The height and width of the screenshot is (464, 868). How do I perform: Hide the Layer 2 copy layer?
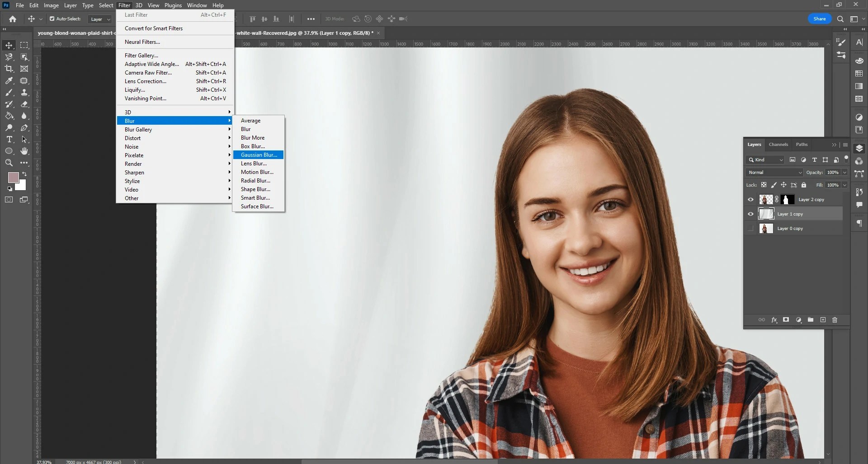click(x=750, y=199)
